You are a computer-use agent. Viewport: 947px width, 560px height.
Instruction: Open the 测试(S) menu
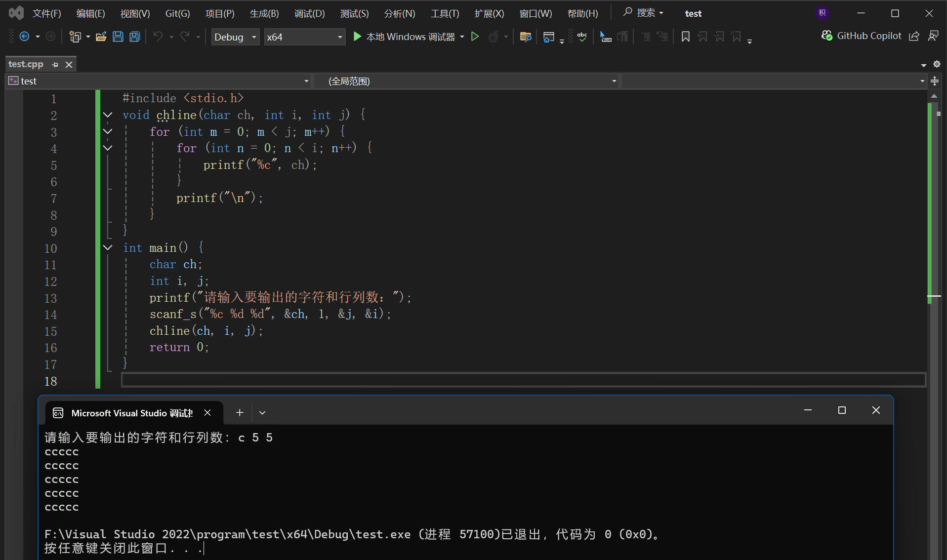coord(355,13)
